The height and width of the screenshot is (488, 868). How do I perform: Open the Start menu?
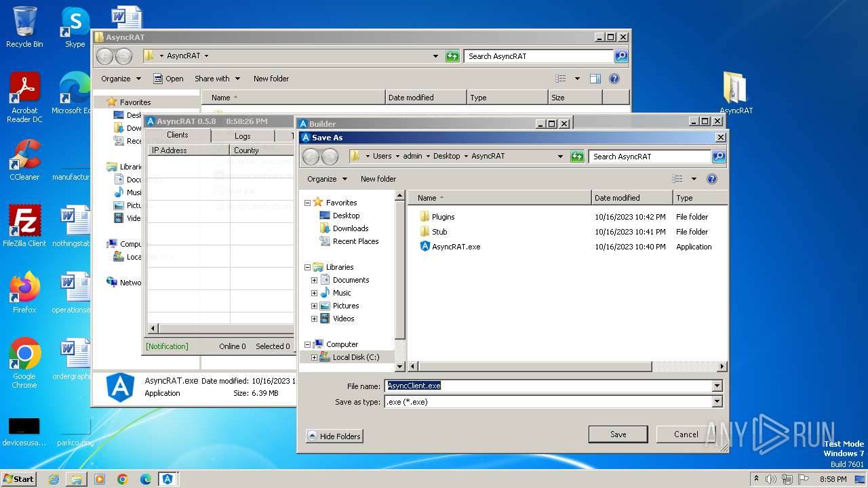click(x=19, y=479)
